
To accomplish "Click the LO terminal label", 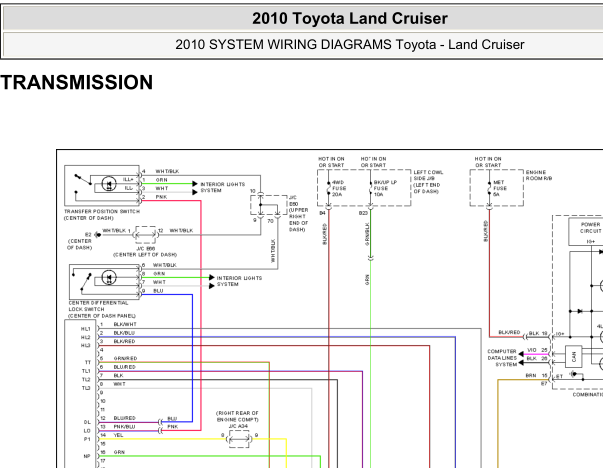I will coord(87,431).
